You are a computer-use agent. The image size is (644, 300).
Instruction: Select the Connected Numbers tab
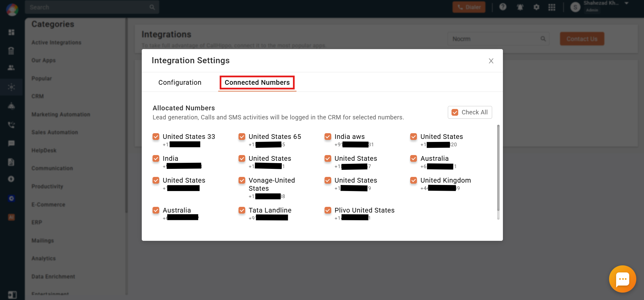point(257,82)
